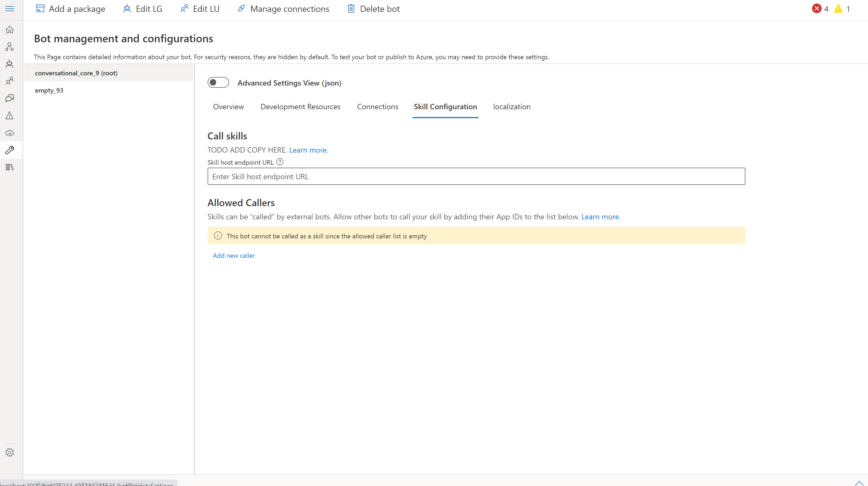Viewport: 868px width, 486px height.
Task: Click Add new caller link
Action: click(x=234, y=256)
